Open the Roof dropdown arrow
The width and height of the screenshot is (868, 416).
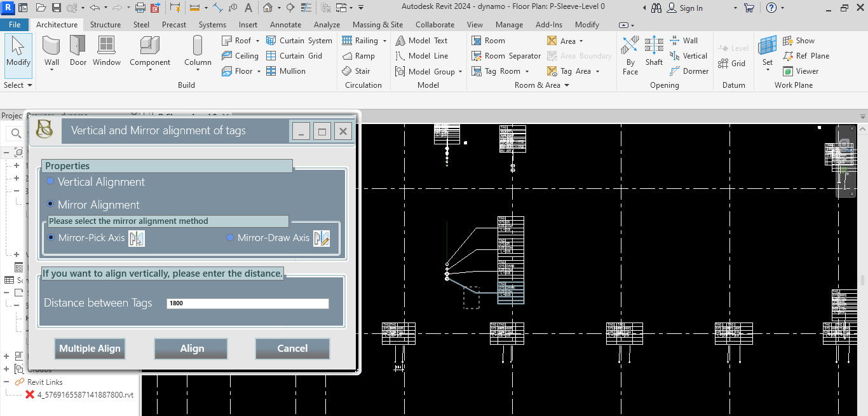click(259, 41)
